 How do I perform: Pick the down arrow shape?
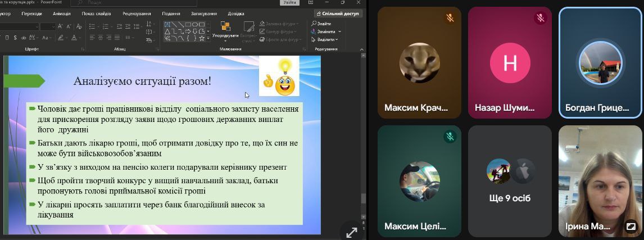click(195, 31)
